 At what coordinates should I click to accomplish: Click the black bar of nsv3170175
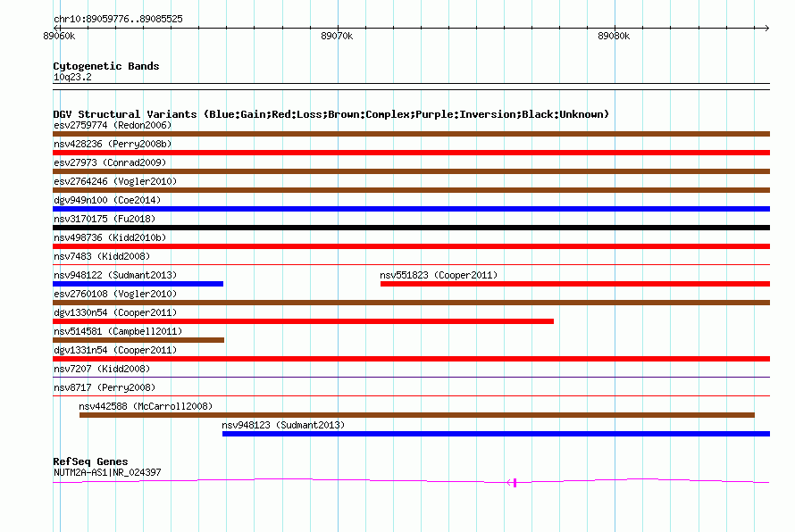point(411,228)
